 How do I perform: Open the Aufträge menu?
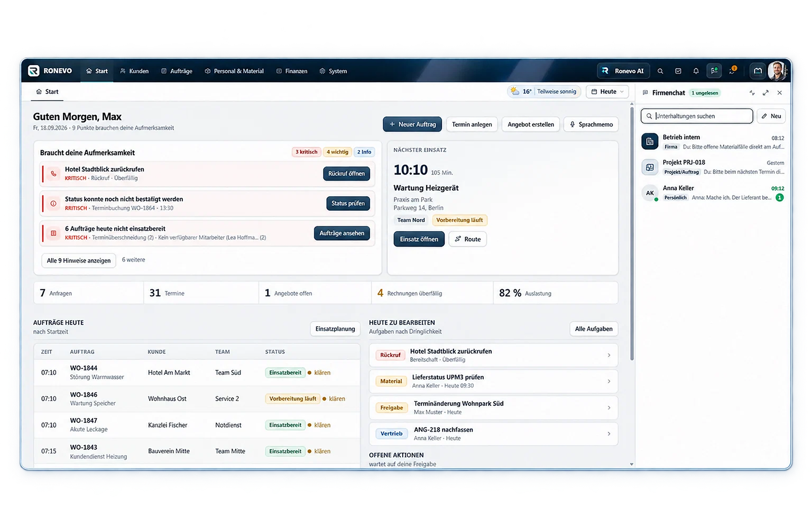[x=177, y=71]
